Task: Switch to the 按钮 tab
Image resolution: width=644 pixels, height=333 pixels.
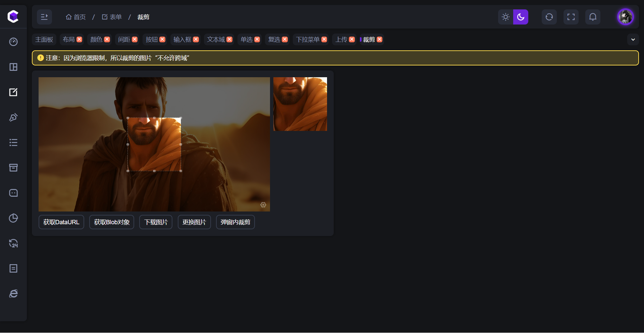Action: (x=152, y=40)
